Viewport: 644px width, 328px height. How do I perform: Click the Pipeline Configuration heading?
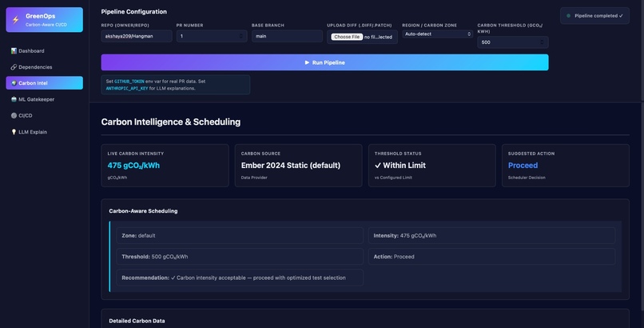click(134, 11)
